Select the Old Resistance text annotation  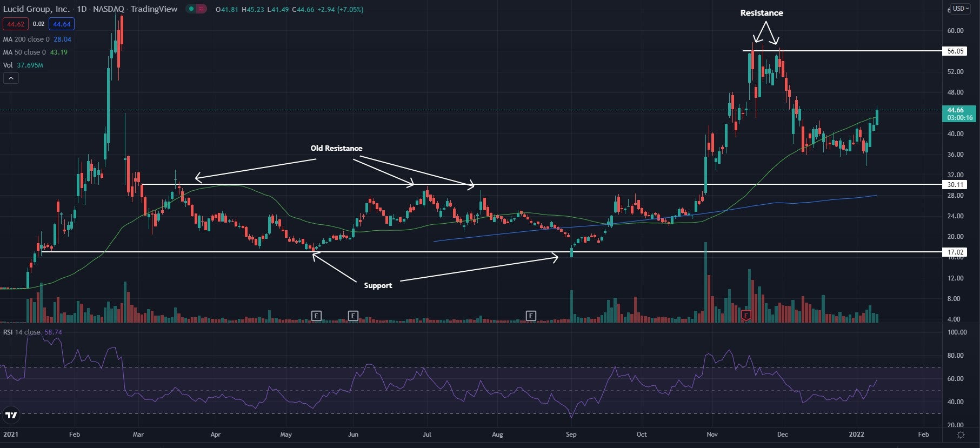tap(336, 148)
